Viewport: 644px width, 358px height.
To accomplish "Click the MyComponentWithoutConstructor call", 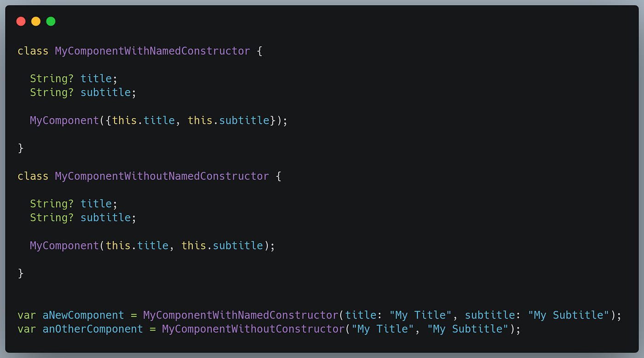I will [x=253, y=329].
